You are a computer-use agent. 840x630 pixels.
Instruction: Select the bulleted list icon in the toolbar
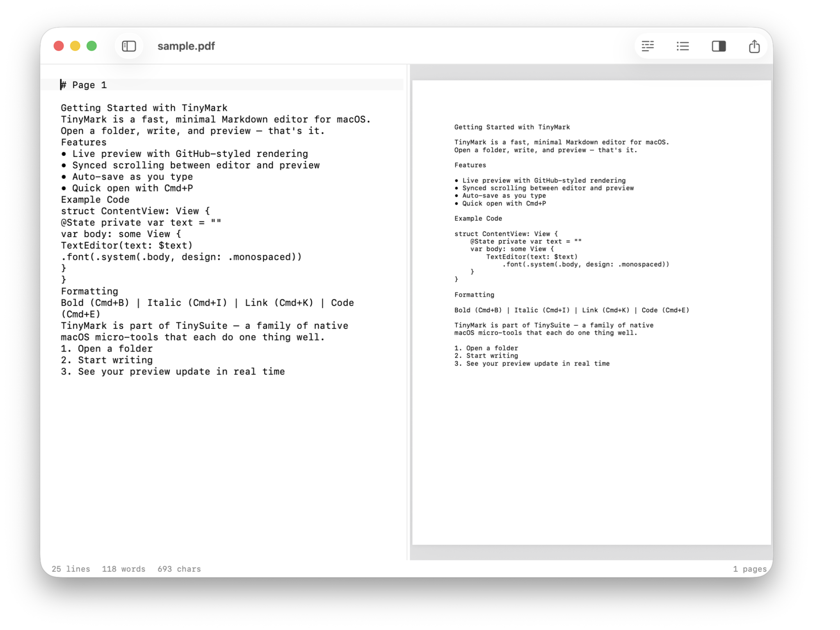682,46
